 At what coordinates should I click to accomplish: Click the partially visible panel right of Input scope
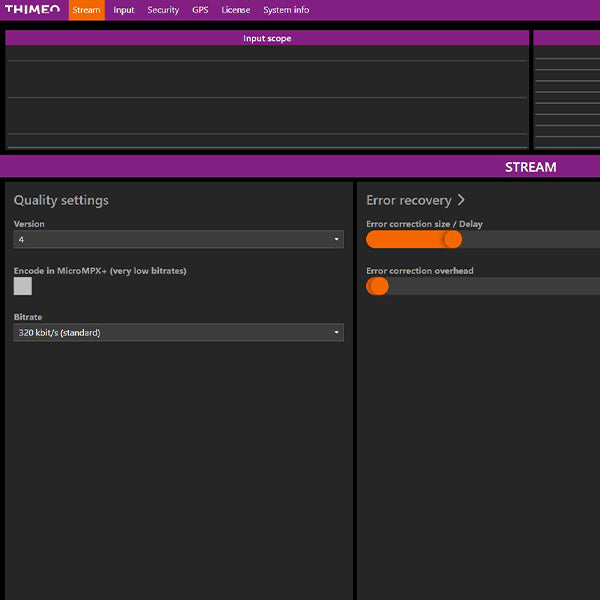click(x=567, y=90)
